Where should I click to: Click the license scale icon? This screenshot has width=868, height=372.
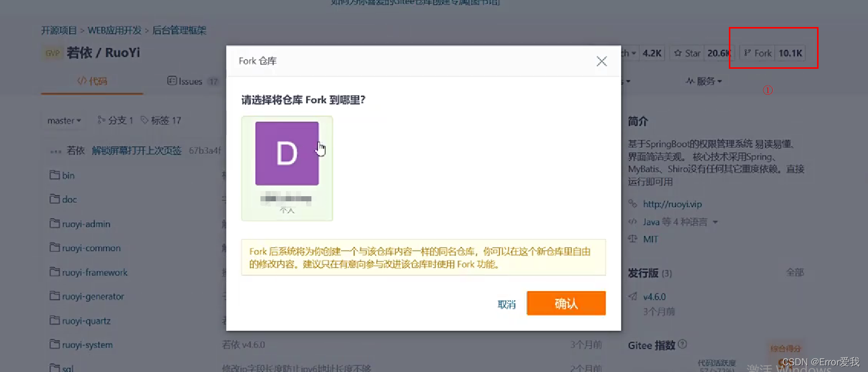633,238
